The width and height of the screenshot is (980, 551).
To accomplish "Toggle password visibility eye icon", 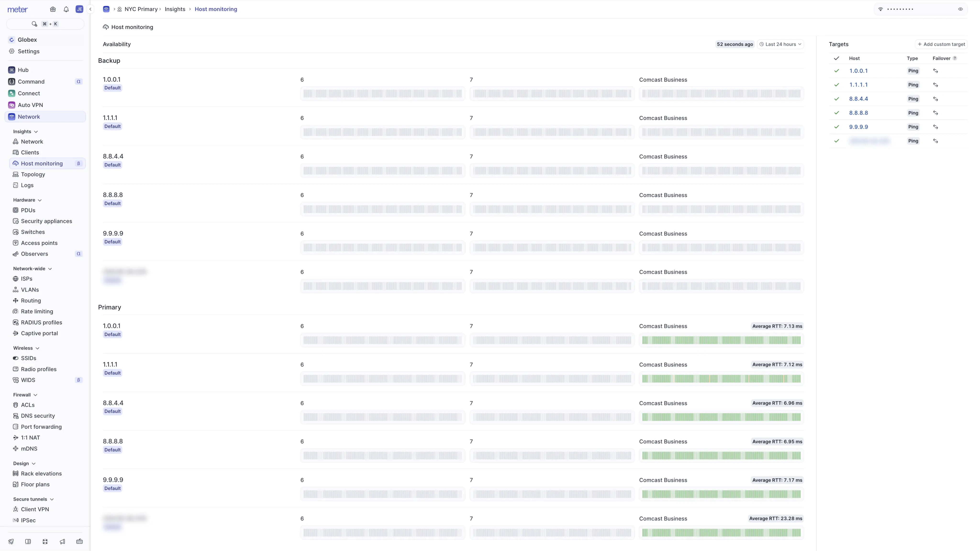I will (960, 9).
